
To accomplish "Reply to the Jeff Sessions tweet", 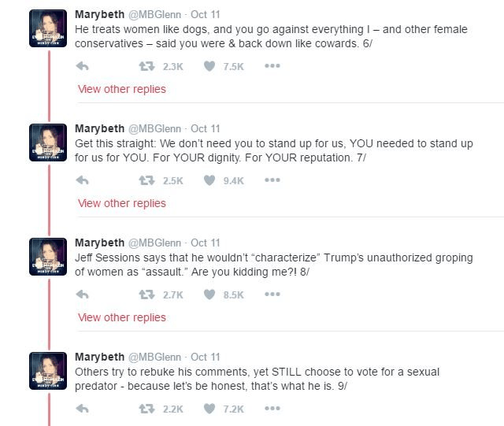I will [82, 294].
